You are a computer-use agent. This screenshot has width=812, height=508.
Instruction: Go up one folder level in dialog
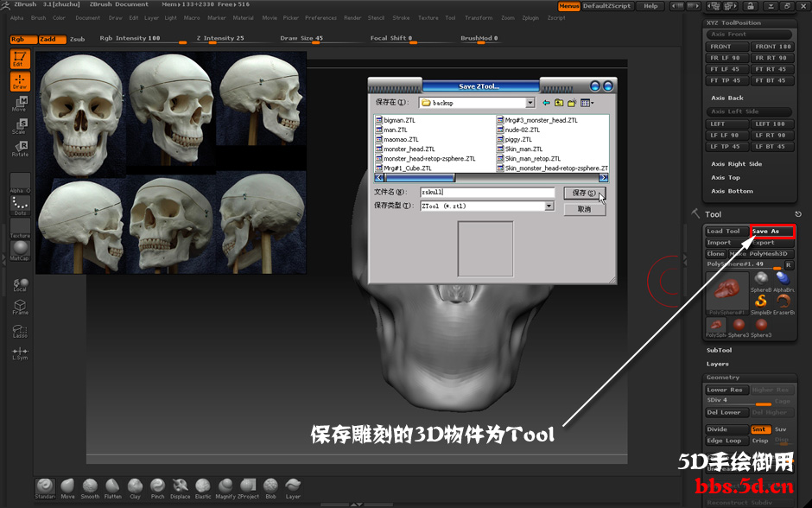click(x=559, y=103)
